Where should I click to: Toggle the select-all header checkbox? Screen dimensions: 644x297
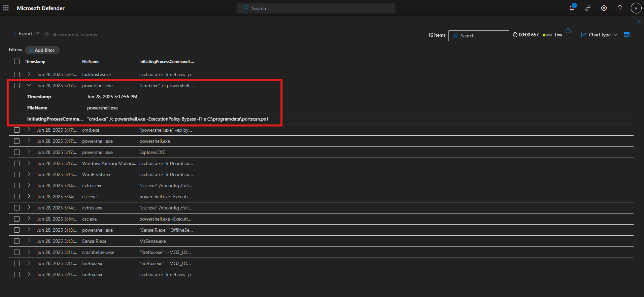click(x=17, y=61)
